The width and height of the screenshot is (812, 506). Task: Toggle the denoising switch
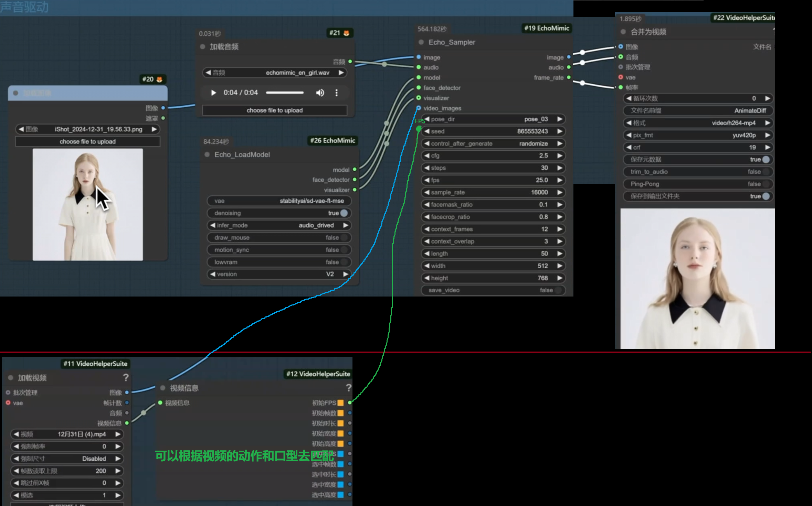pos(344,213)
